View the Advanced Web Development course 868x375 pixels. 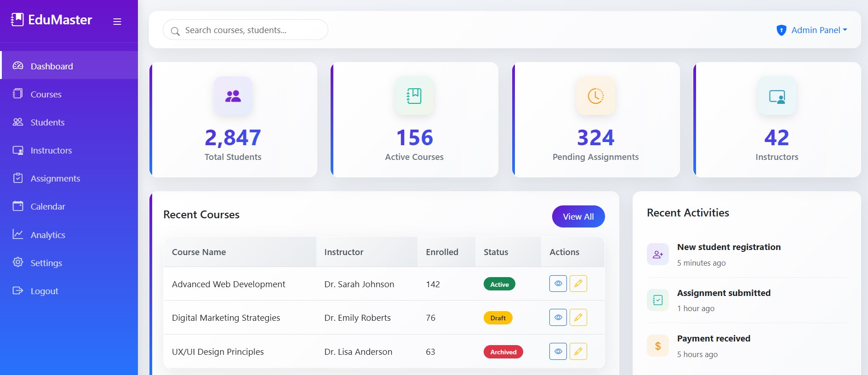click(558, 284)
